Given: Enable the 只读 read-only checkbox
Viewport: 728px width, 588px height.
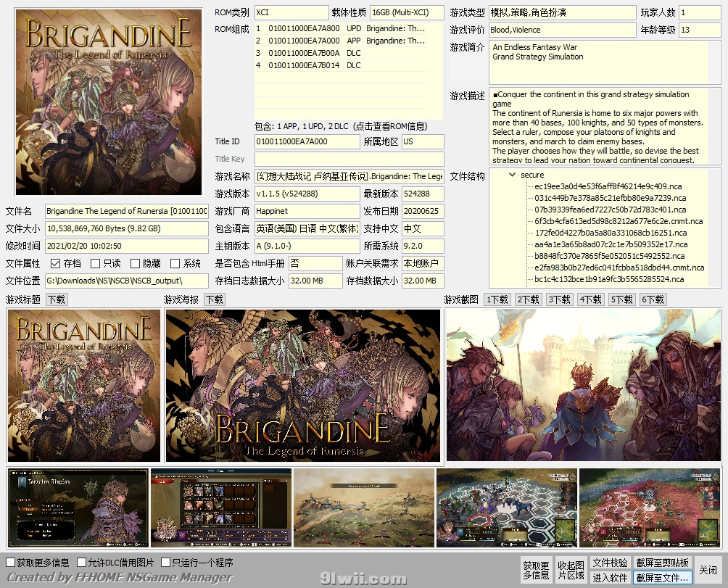Looking at the screenshot, I should pos(95,264).
